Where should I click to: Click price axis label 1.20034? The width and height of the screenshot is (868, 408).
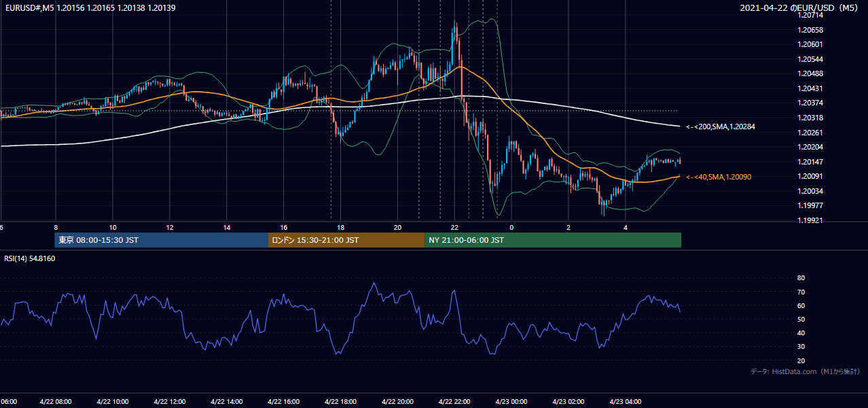point(810,191)
